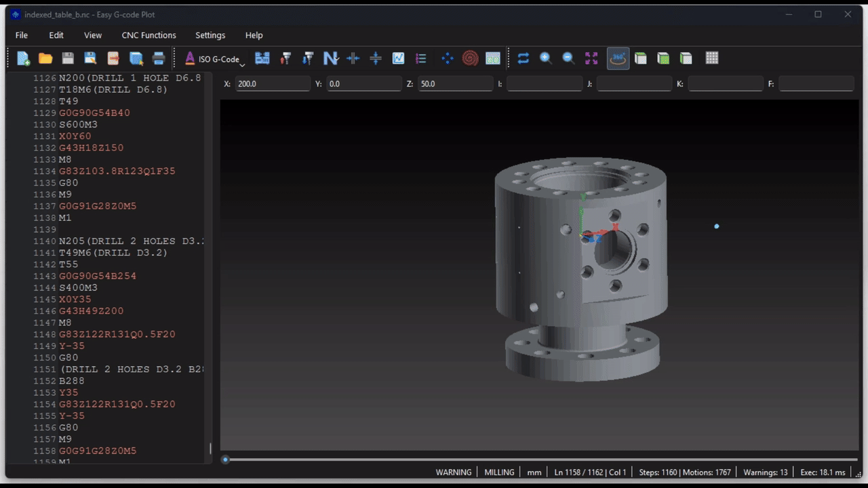868x488 pixels.
Task: Open the Settings menu
Action: [210, 35]
